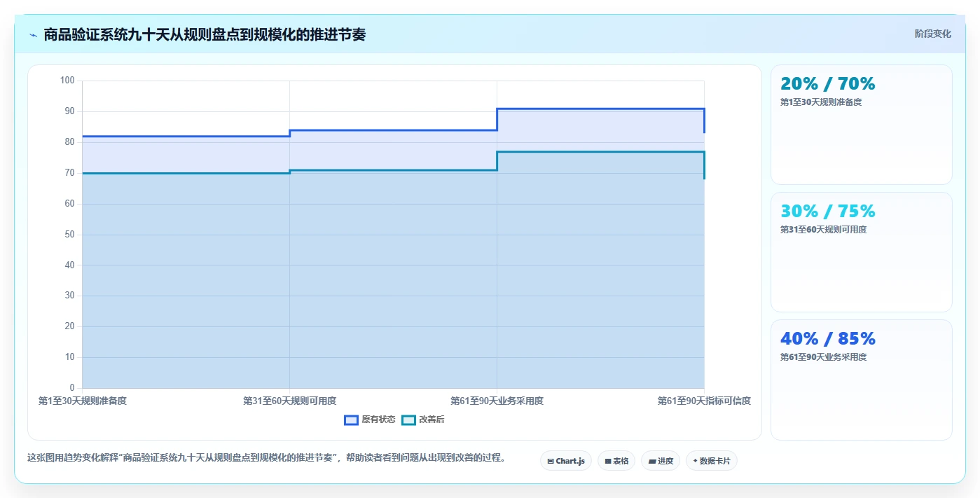Toggle the 原有状态 legend color box
This screenshot has height=498, width=980.
[351, 420]
